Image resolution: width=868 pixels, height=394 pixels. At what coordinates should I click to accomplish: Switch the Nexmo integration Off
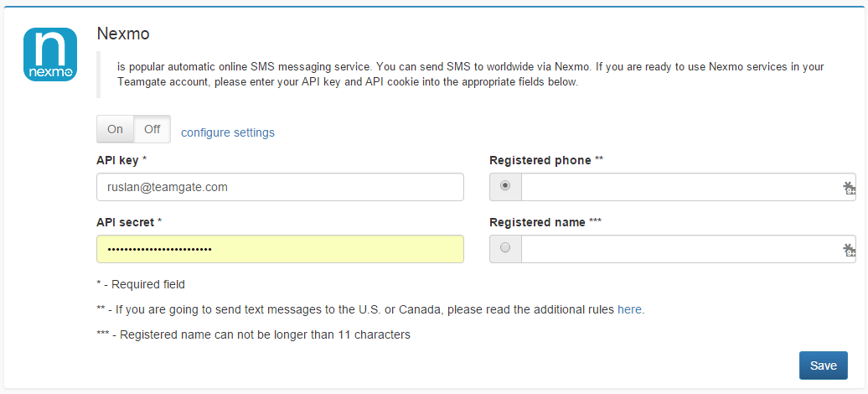click(x=152, y=129)
